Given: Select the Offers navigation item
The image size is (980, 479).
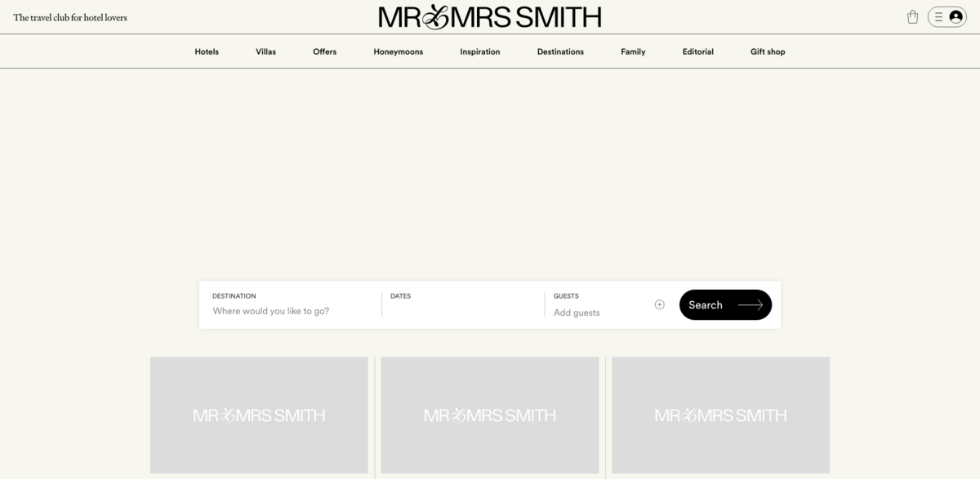Looking at the screenshot, I should click(324, 51).
